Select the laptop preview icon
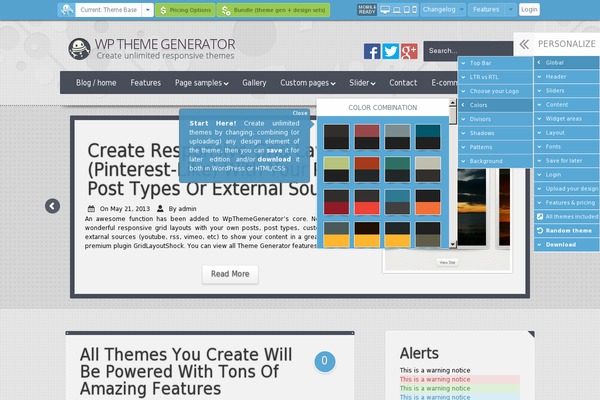This screenshot has height=400, width=600. (397, 10)
